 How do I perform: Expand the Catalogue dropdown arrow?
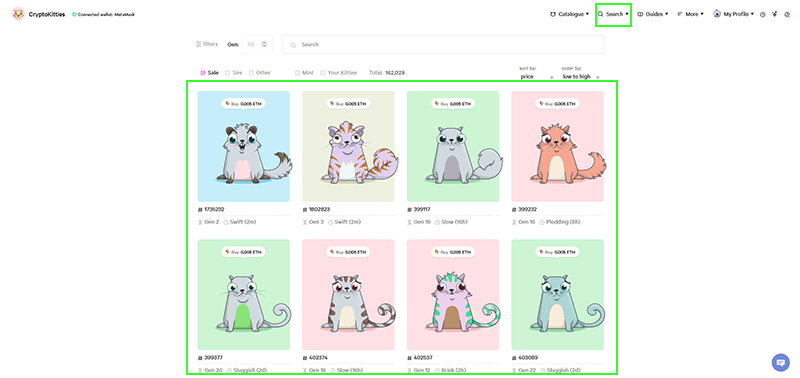tap(587, 14)
